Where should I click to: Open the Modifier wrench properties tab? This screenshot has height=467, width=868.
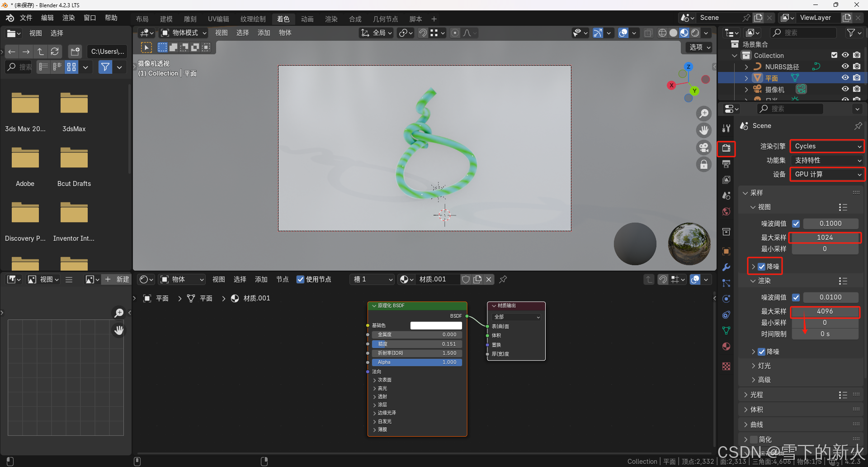coord(726,267)
